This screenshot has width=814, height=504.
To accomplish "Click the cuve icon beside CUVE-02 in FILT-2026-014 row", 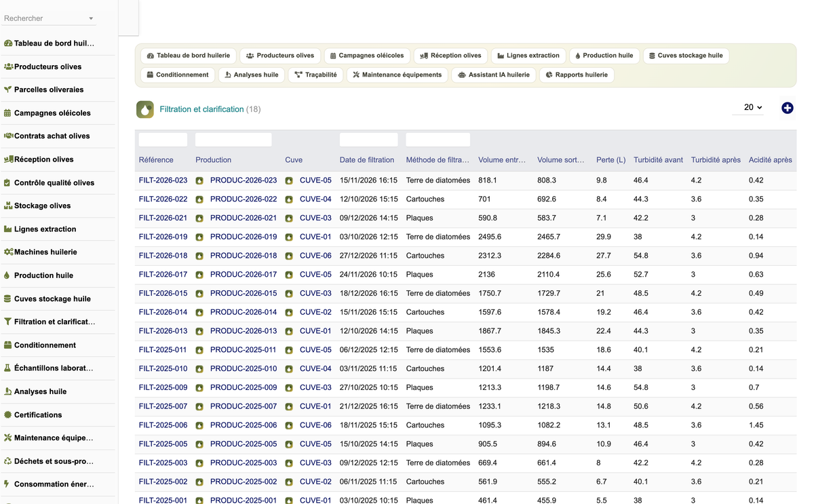I will (x=289, y=313).
